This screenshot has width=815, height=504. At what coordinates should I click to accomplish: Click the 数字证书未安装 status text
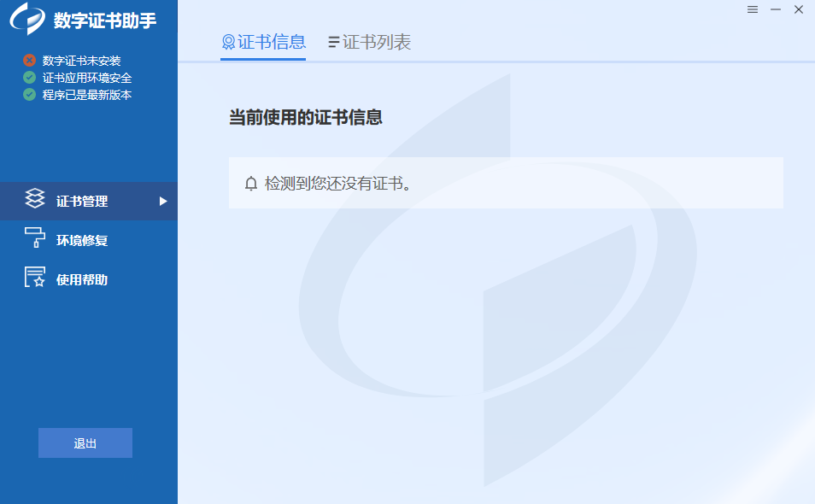[x=82, y=61]
